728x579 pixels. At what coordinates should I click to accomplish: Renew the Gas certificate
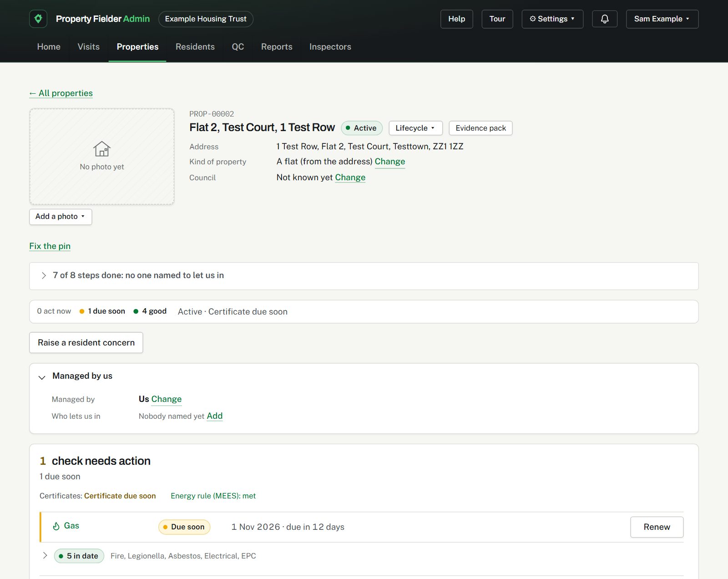tap(657, 527)
